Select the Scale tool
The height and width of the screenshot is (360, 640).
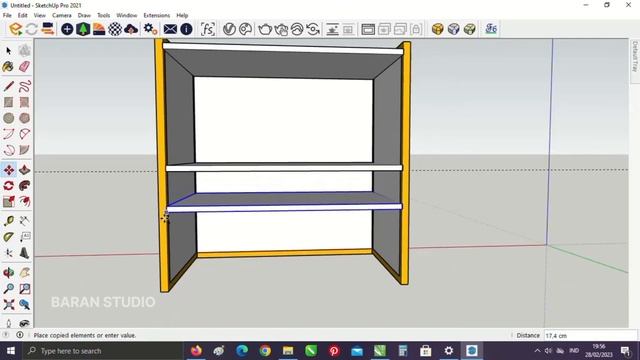[9, 202]
